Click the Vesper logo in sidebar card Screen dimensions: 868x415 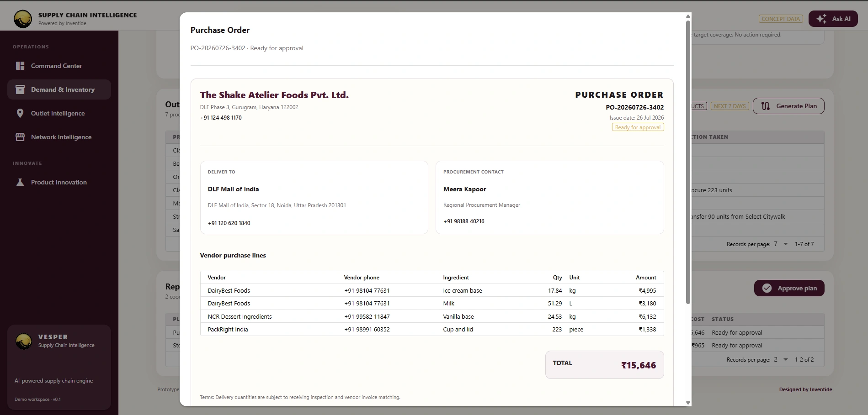(24, 341)
